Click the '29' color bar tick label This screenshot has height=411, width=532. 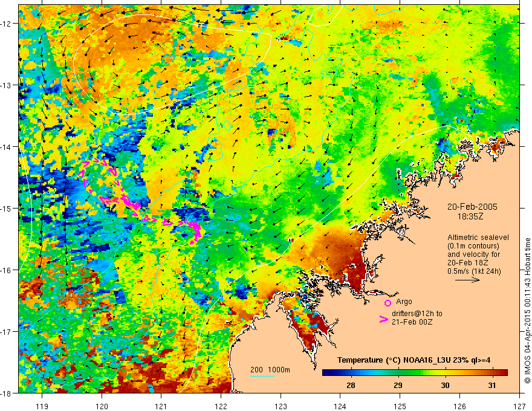click(398, 385)
